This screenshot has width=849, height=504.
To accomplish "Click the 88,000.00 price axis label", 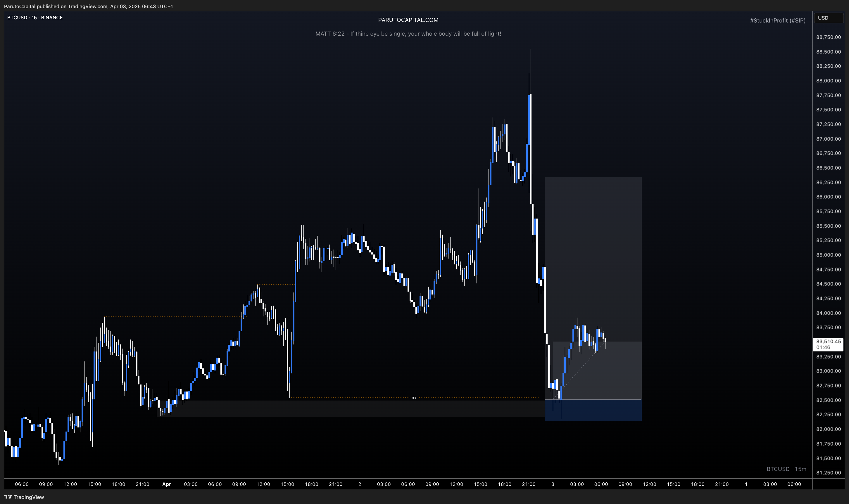I will pos(828,80).
